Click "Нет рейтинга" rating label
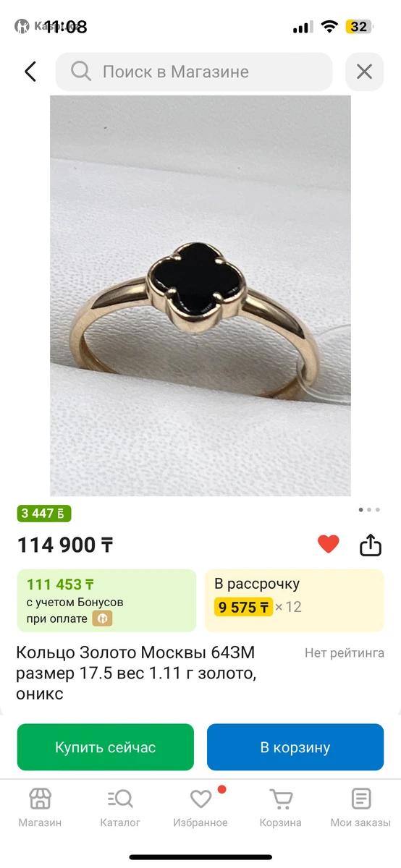The image size is (401, 868). click(345, 652)
